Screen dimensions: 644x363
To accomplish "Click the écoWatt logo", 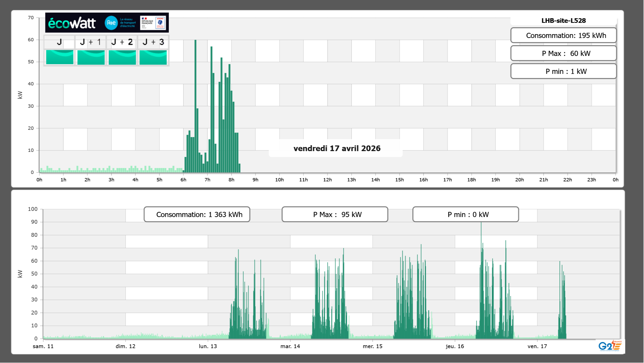I will point(72,23).
